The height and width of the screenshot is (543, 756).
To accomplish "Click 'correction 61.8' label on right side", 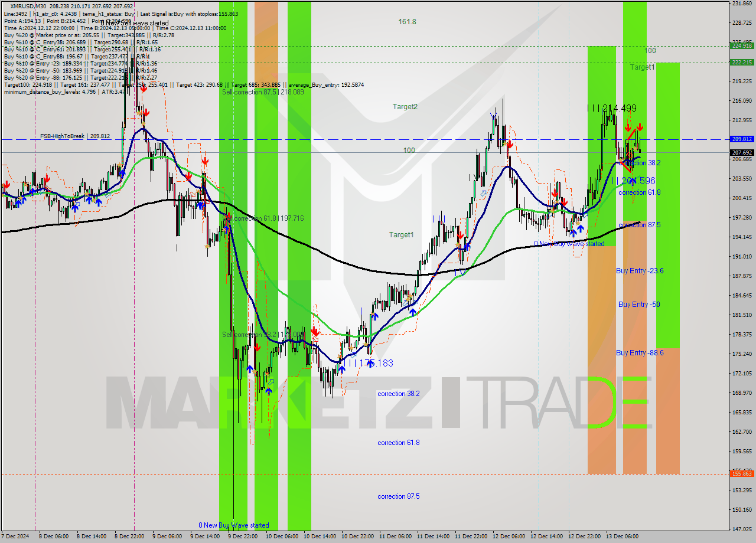I will (640, 192).
